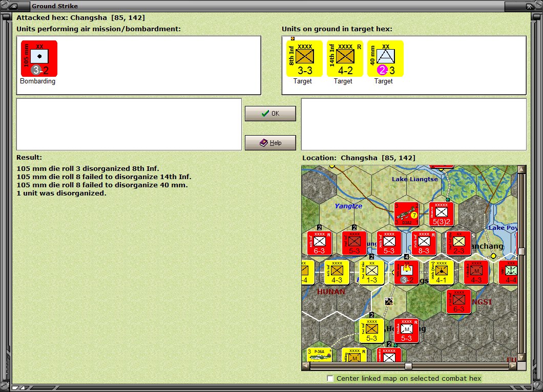The image size is (543, 392).
Task: Click the red XXXXX counter at map bottom
Action: pyautogui.click(x=389, y=355)
